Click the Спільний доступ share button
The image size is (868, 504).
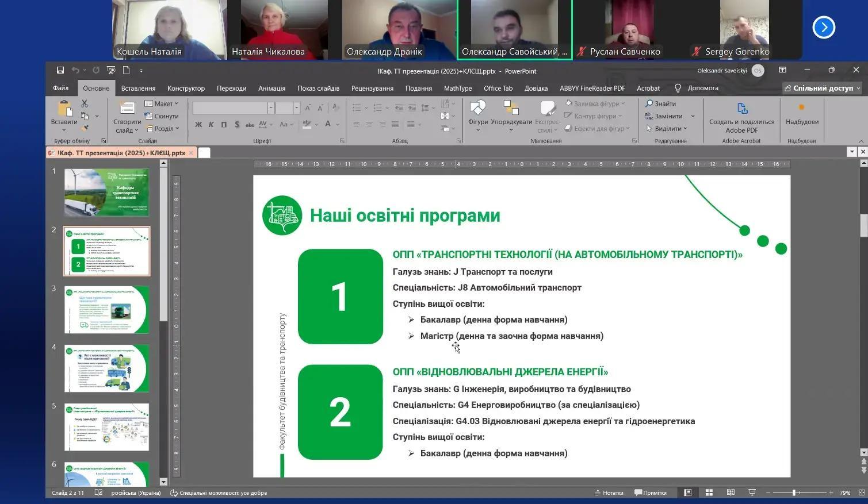(822, 88)
